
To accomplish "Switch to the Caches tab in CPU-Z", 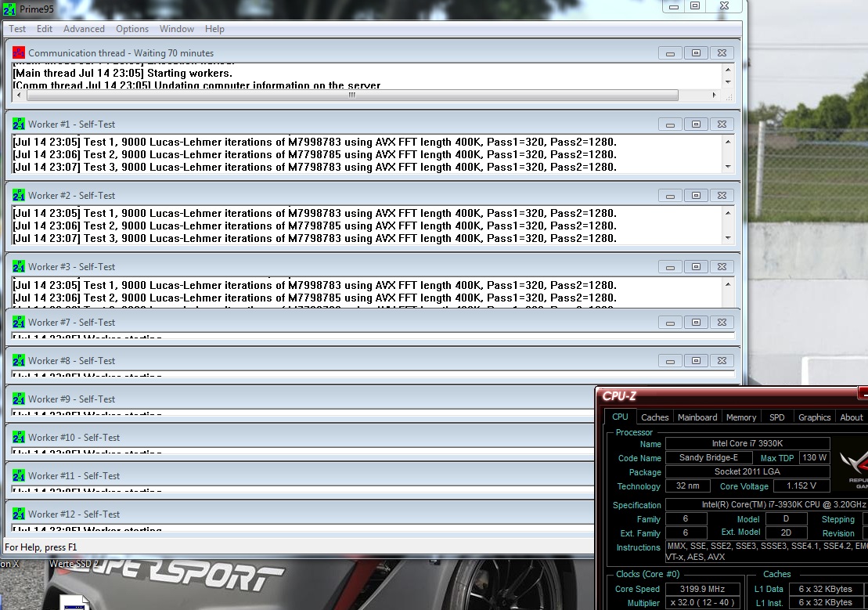I will 655,417.
